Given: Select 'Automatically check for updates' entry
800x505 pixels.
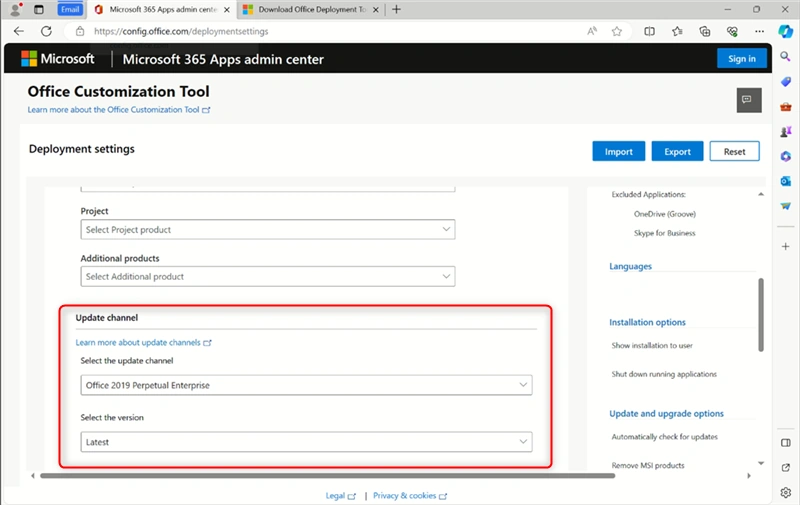Looking at the screenshot, I should click(664, 437).
